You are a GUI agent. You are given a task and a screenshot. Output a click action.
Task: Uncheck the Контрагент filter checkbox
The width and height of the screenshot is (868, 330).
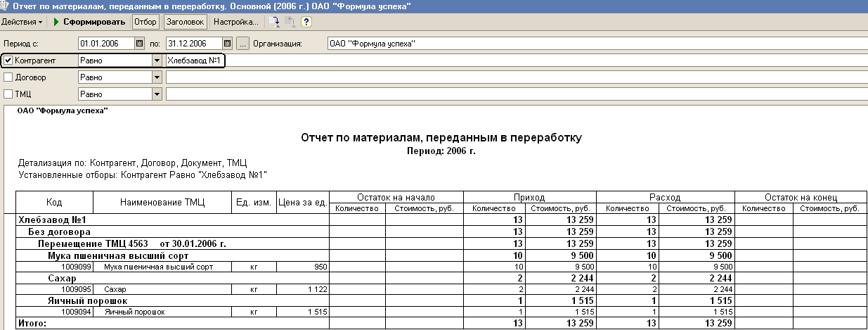(8, 61)
